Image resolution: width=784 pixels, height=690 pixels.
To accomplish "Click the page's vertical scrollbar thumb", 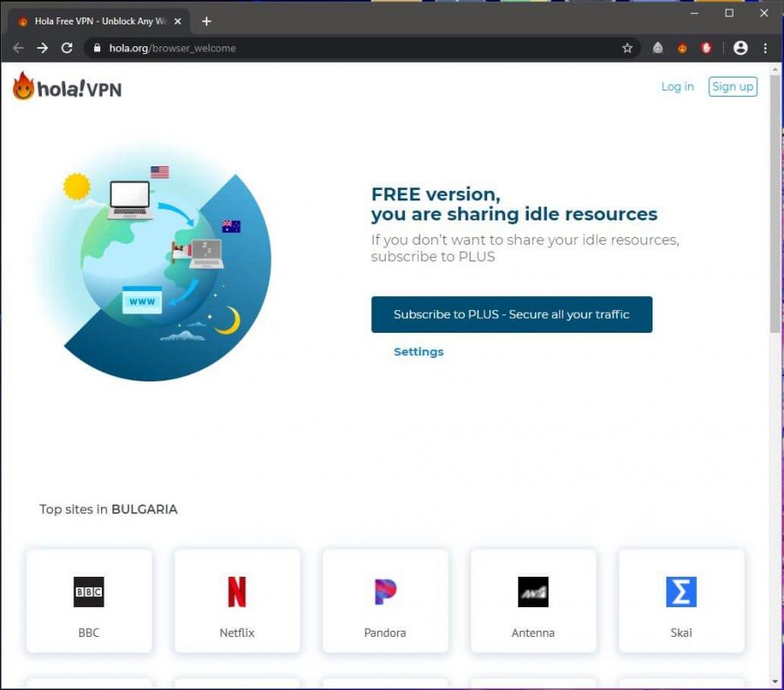I will click(775, 204).
